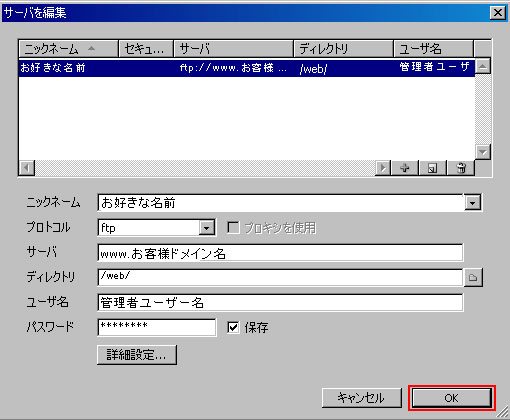The width and height of the screenshot is (510, 420).
Task: Click the ユーザ名 column header
Action: [x=433, y=49]
